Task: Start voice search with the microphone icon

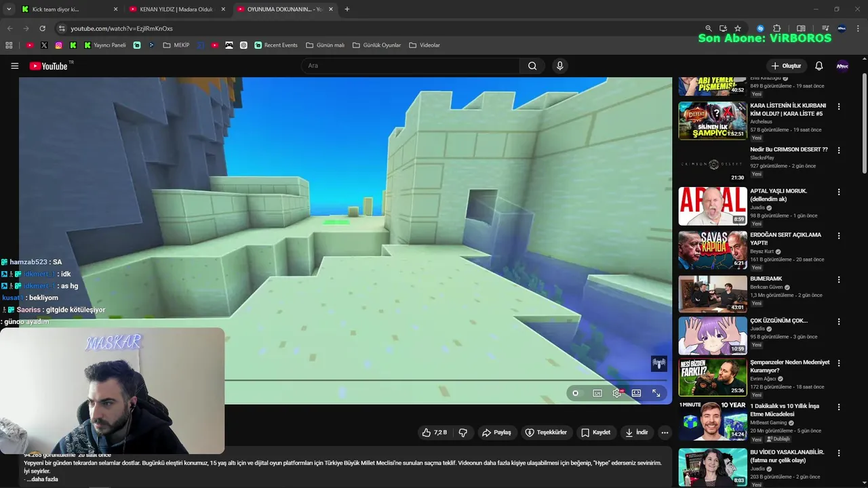Action: [559, 66]
